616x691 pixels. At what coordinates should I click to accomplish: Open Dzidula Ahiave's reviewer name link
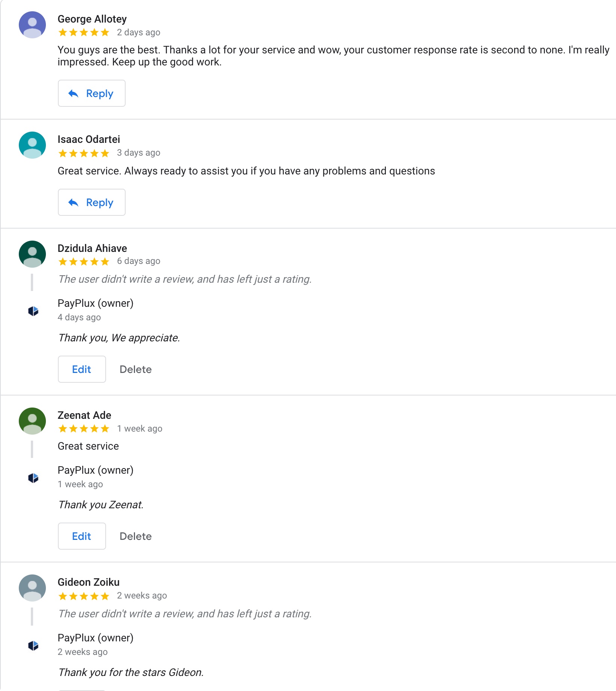92,248
